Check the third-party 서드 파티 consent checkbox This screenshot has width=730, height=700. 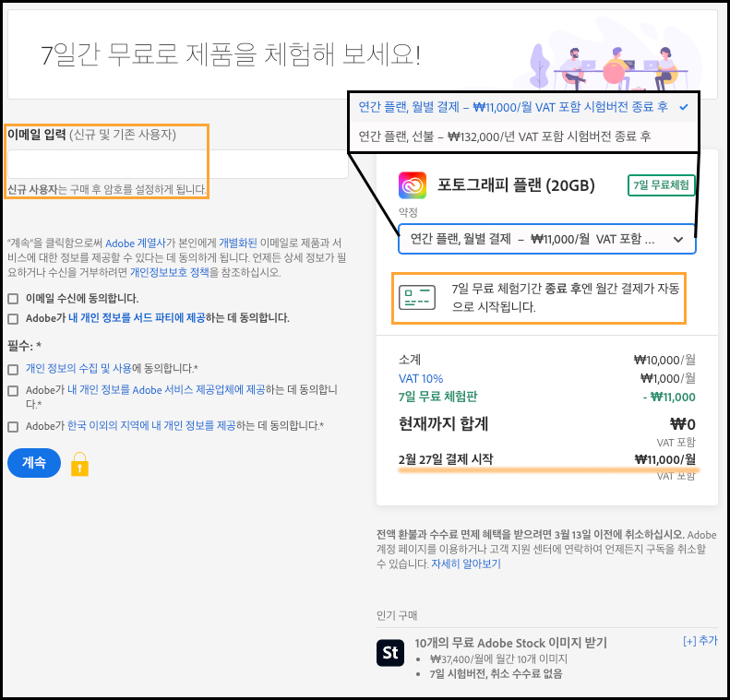coord(13,318)
